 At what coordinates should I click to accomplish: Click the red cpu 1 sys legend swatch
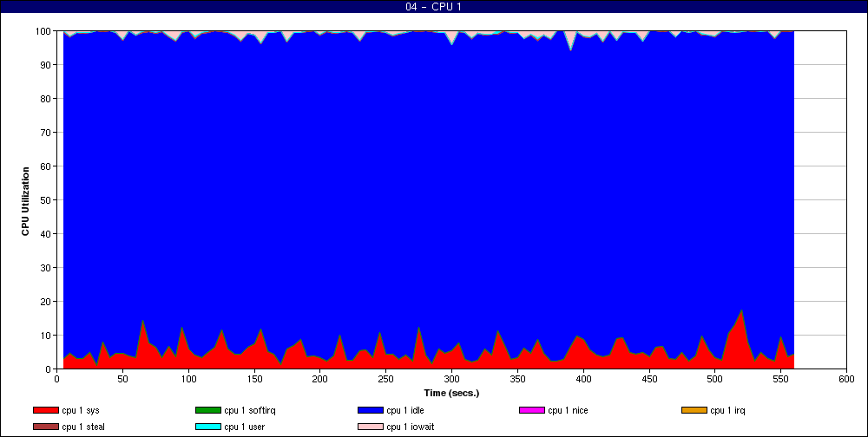coord(45,410)
